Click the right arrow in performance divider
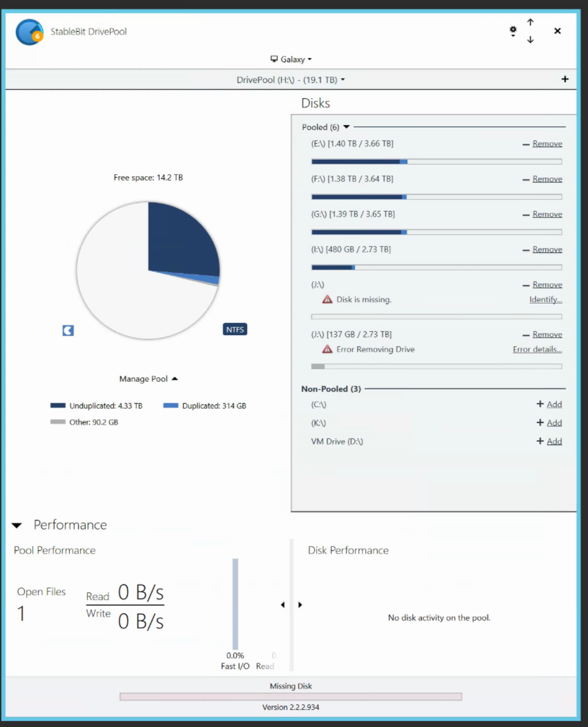588x727 pixels. [300, 604]
